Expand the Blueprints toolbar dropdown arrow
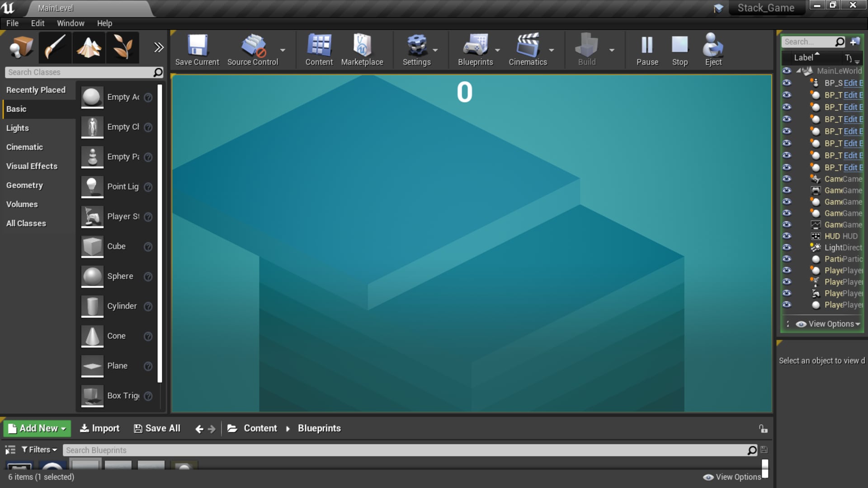 coord(497,50)
